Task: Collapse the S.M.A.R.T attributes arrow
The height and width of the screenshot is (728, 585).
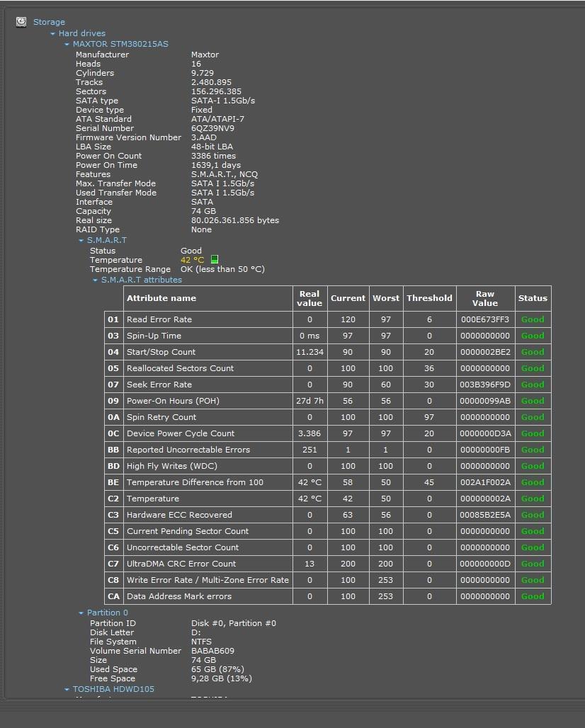Action: [95, 280]
